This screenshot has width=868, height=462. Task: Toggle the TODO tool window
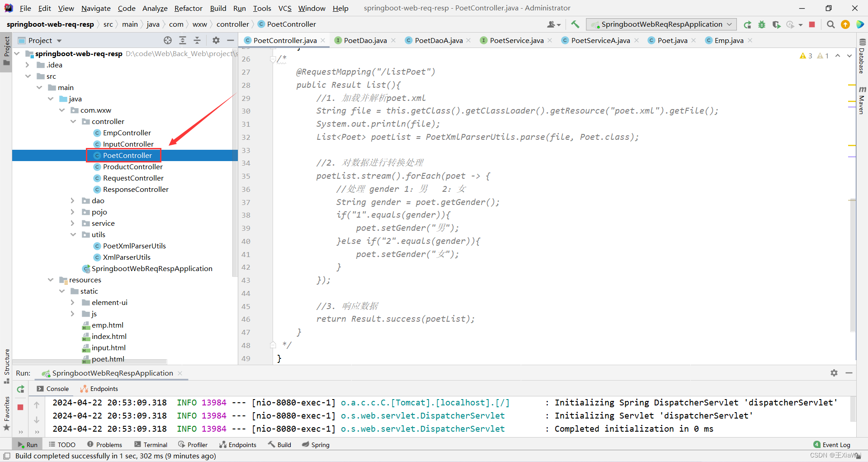point(62,445)
